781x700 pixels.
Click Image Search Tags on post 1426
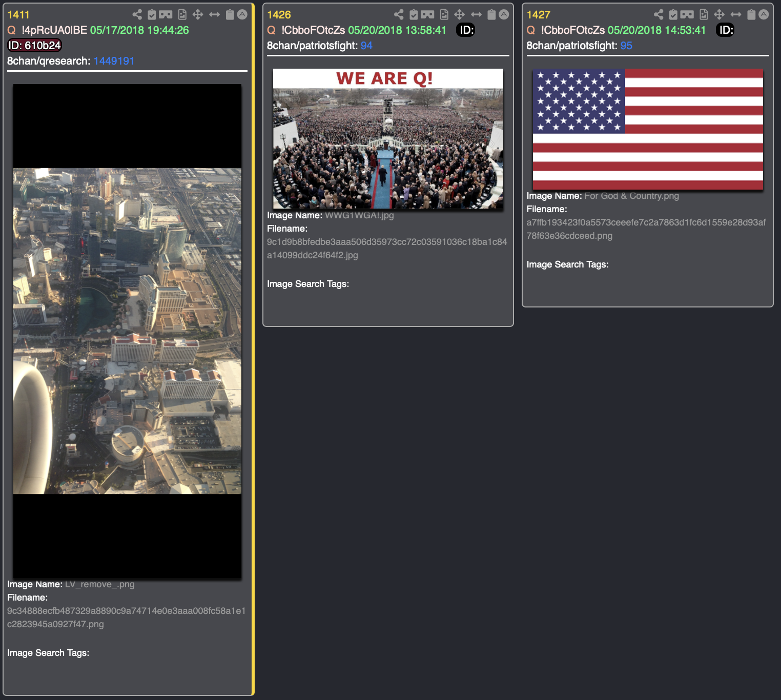pyautogui.click(x=308, y=284)
